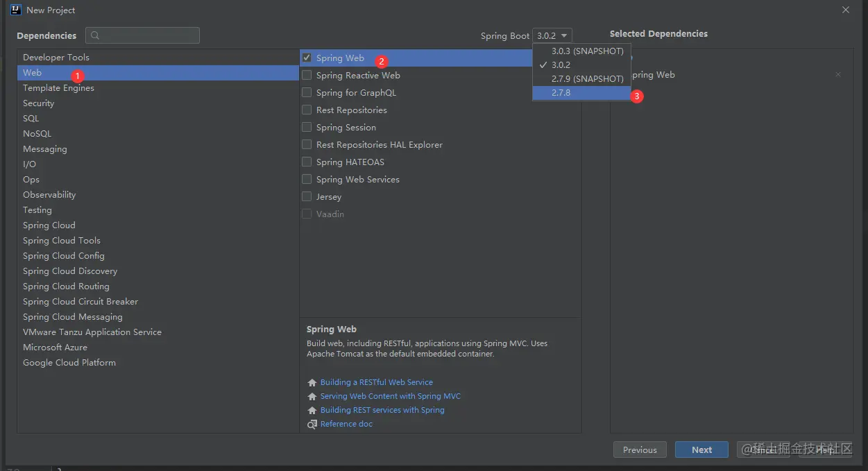Open the Spring Boot version dropdown

(x=552, y=35)
